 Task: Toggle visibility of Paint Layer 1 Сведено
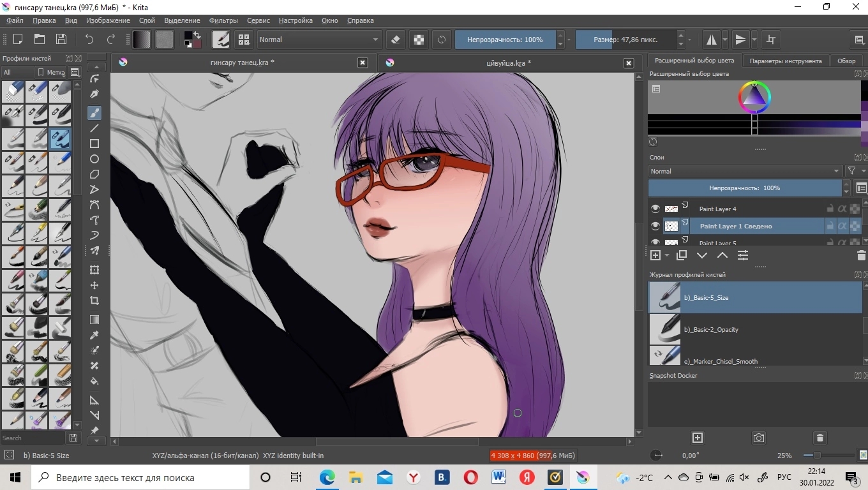click(655, 226)
